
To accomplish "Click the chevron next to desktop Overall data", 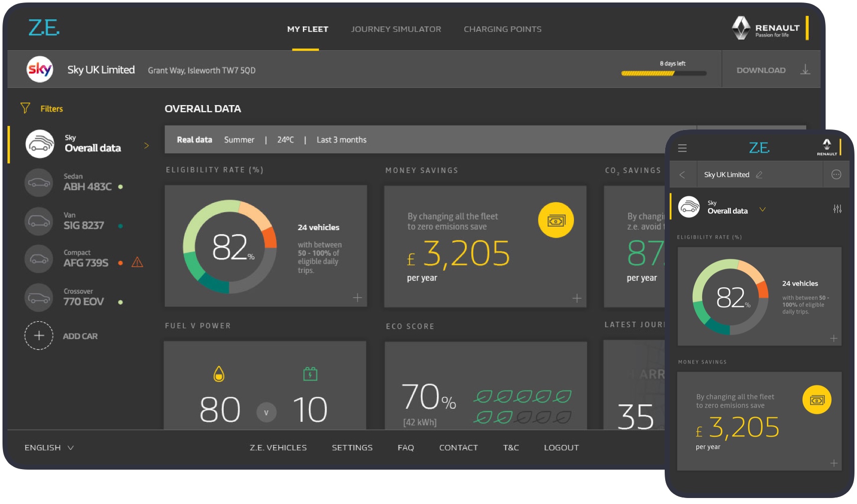I will (x=146, y=145).
